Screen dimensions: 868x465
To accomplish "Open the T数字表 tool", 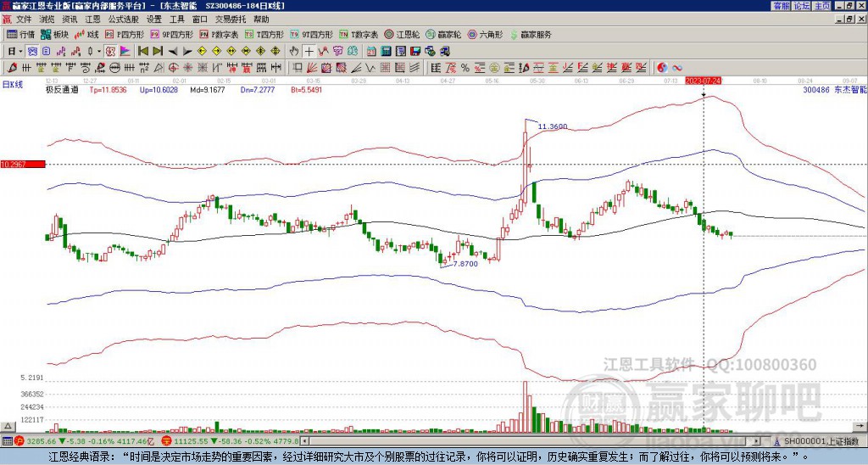I will click(359, 34).
